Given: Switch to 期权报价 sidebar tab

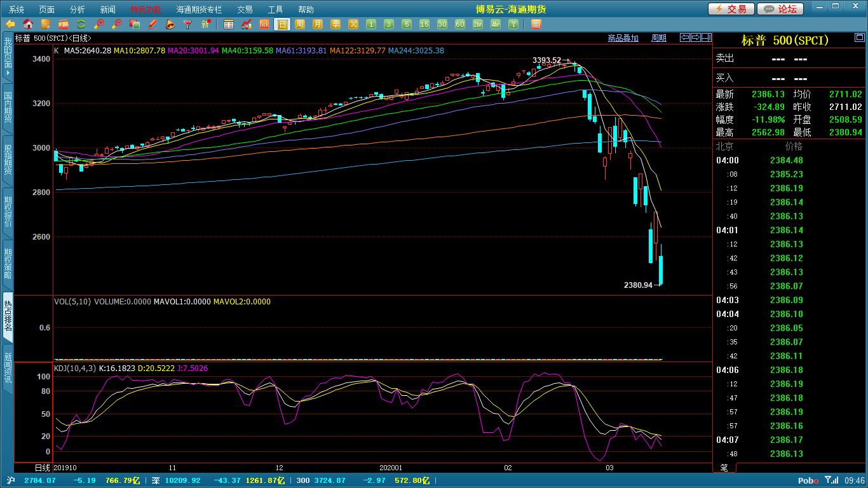Looking at the screenshot, I should click(8, 212).
